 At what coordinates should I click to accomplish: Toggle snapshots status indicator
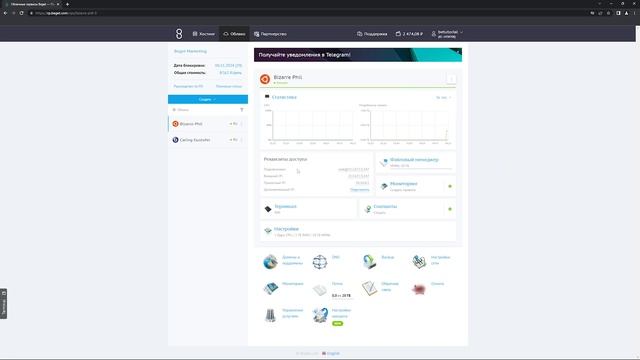[450, 209]
